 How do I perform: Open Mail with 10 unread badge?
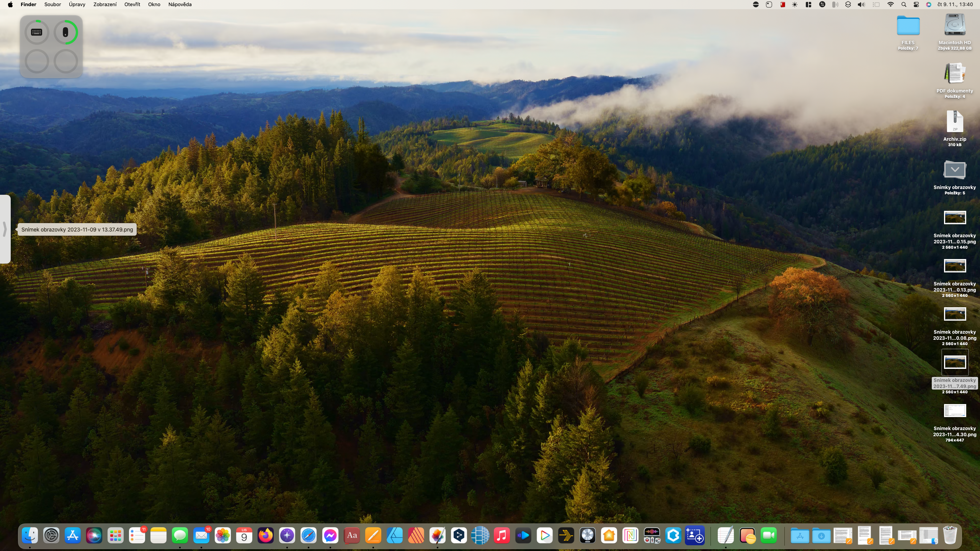[201, 536]
